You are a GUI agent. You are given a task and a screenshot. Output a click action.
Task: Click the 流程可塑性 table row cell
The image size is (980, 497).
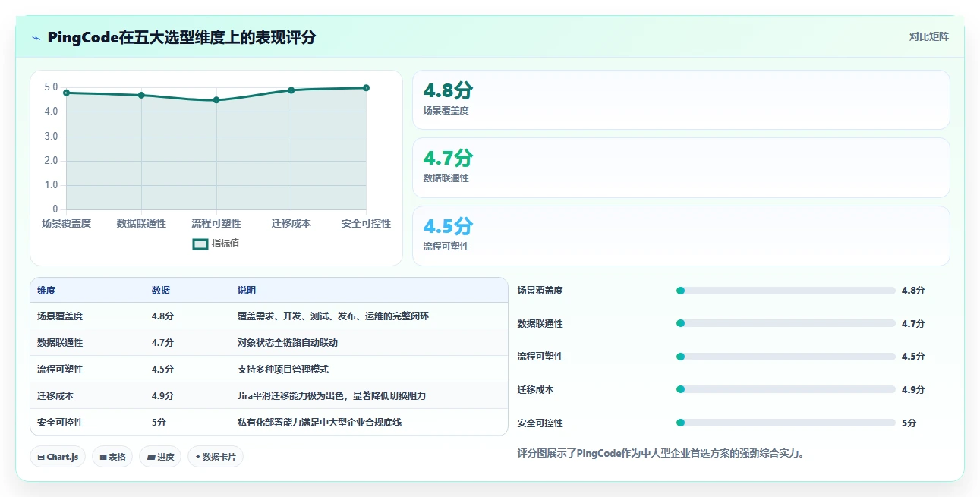pos(60,370)
